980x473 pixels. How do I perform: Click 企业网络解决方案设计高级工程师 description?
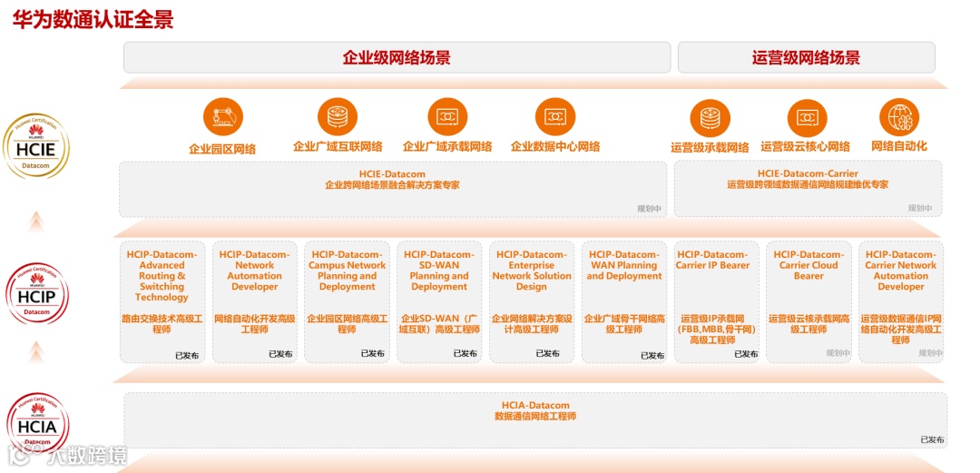coord(532,324)
